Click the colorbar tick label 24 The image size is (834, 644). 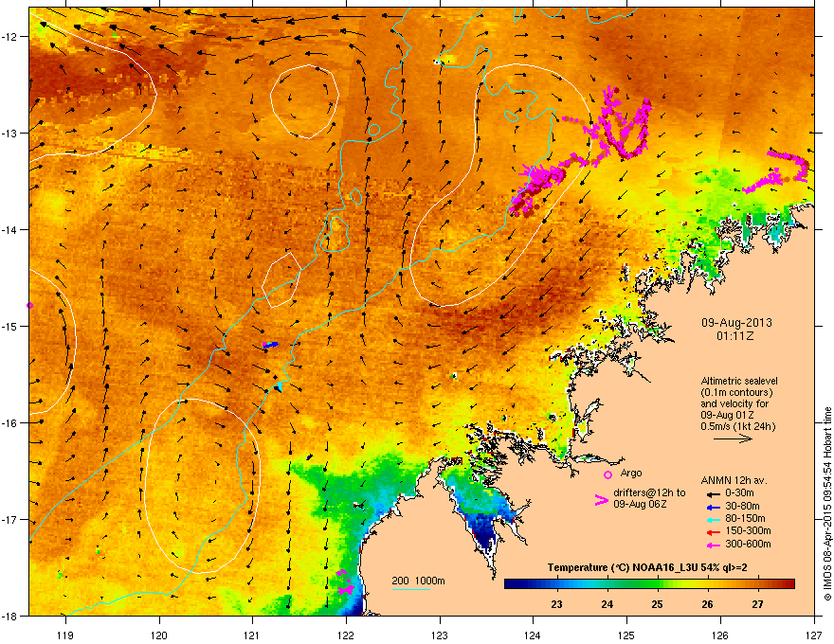[x=607, y=604]
